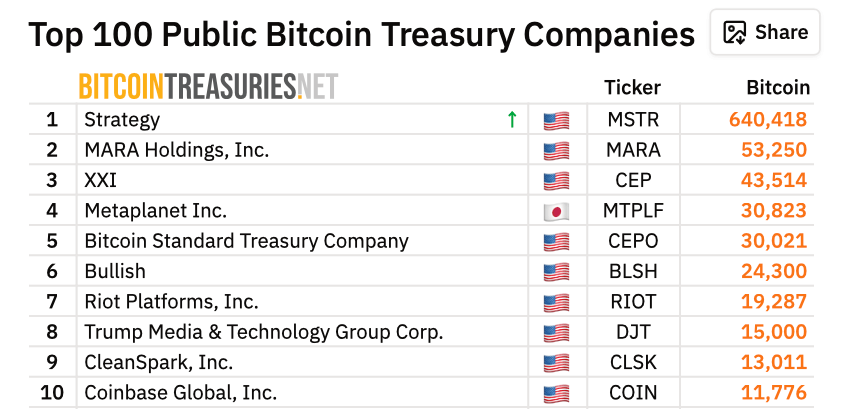
Task: Open Trump Media & Technology Group Corp.
Action: pyautogui.click(x=263, y=332)
